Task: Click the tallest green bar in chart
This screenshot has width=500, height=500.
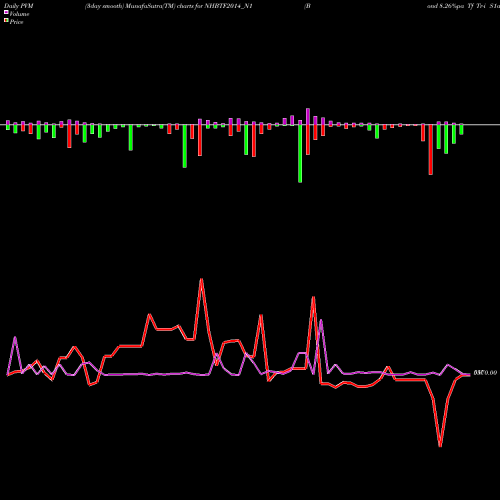Action: tap(300, 153)
